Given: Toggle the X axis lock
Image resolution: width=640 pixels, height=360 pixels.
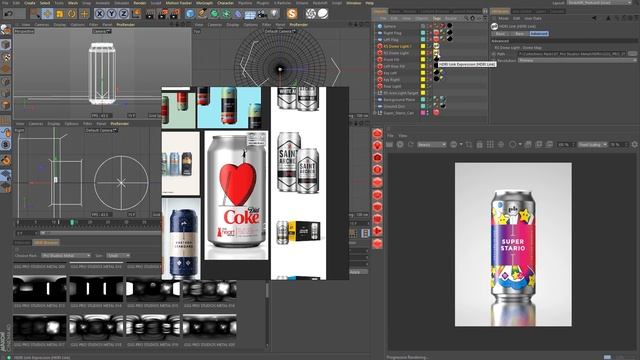Looking at the screenshot, I should tap(99, 13).
